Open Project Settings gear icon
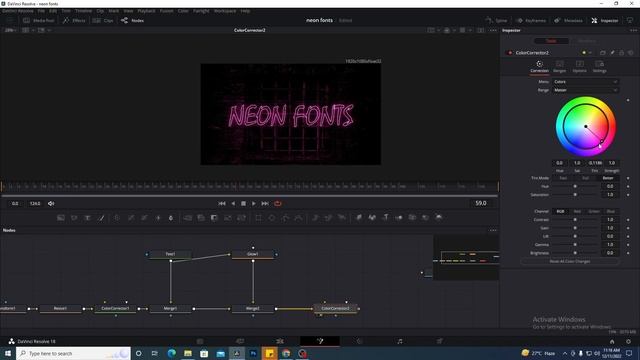 click(x=629, y=342)
